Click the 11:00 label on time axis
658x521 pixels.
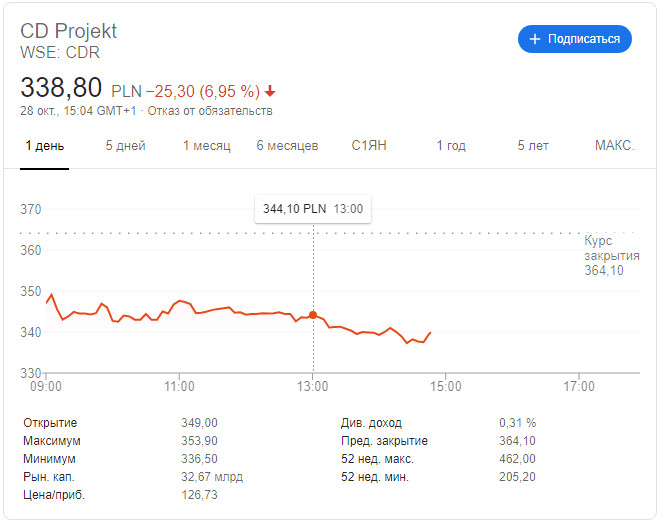pos(179,386)
